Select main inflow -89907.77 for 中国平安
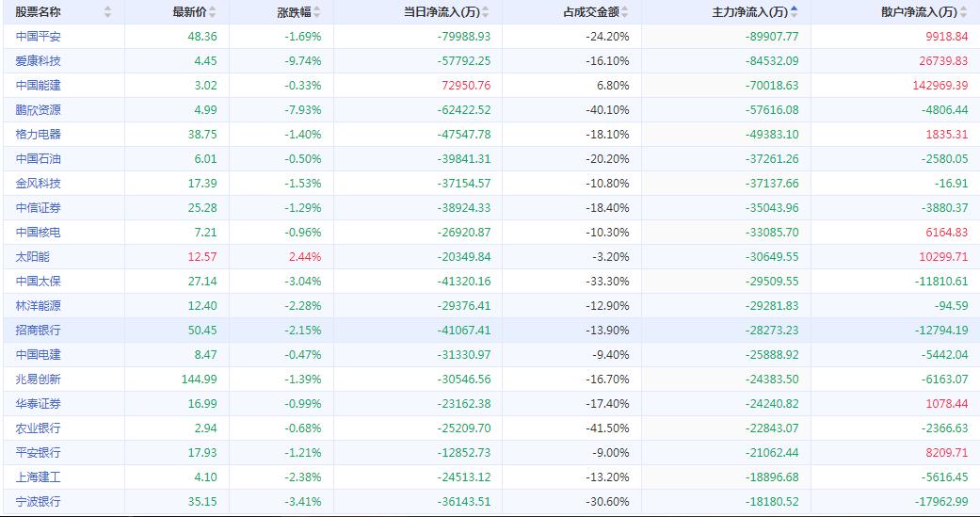This screenshot has height=517, width=980. [x=772, y=37]
